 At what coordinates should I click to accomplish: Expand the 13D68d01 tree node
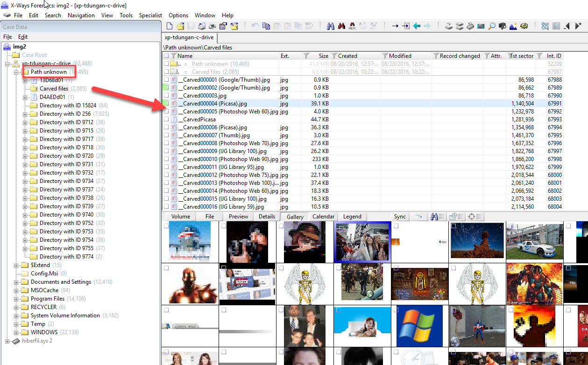(x=25, y=80)
